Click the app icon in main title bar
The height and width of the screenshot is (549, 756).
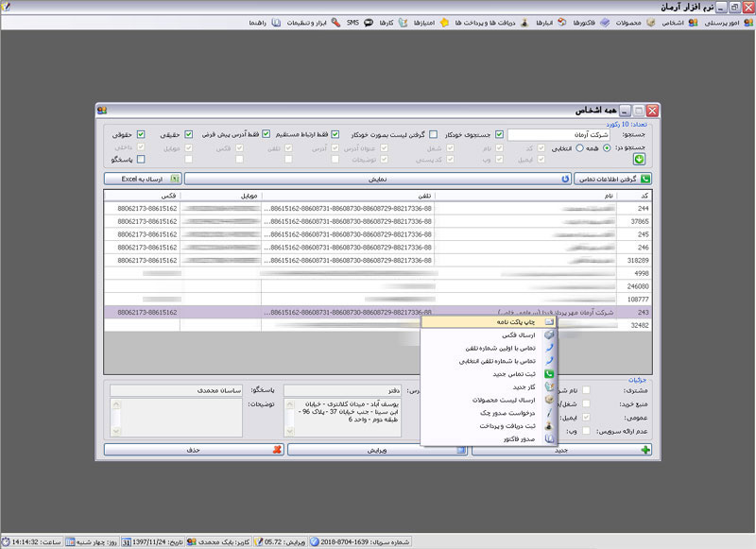[x=6, y=7]
